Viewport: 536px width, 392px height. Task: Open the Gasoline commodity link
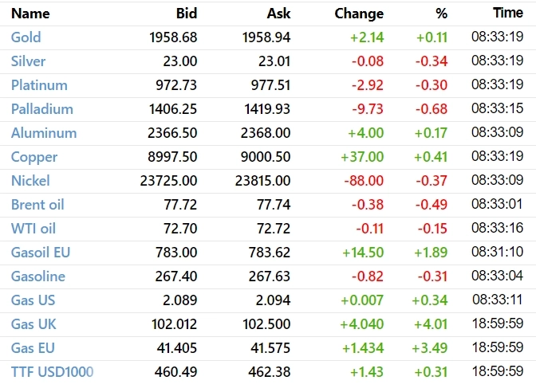point(38,276)
